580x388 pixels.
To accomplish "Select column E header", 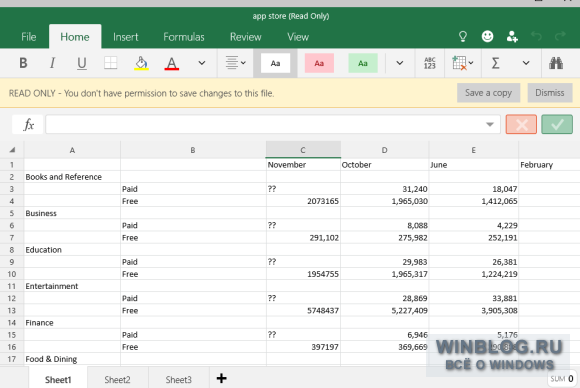I will [473, 150].
